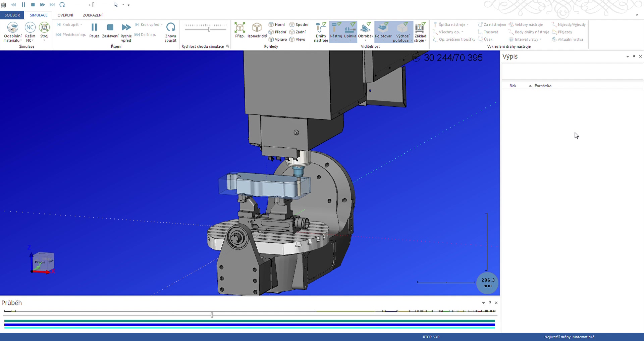Click the Krok zpět button
This screenshot has height=341, width=644.
pyautogui.click(x=68, y=25)
